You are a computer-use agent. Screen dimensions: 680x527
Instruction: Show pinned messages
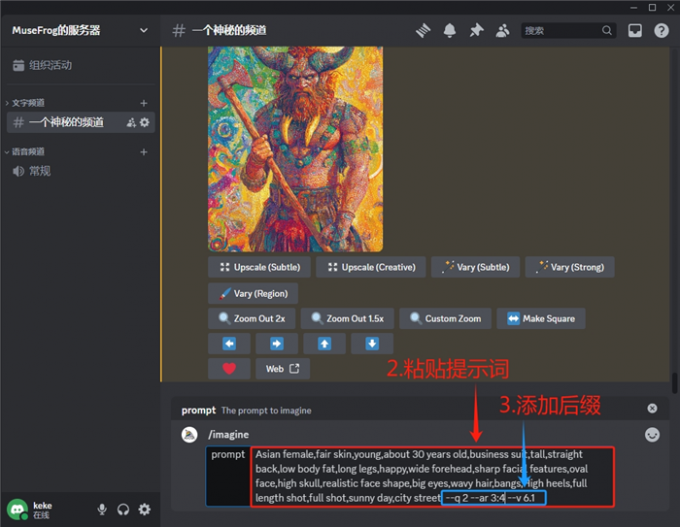pyautogui.click(x=476, y=30)
